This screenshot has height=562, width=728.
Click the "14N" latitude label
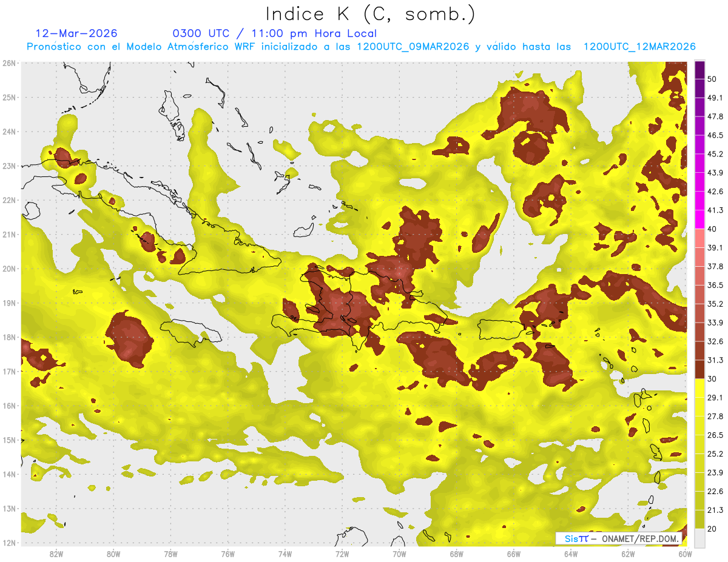coord(9,474)
